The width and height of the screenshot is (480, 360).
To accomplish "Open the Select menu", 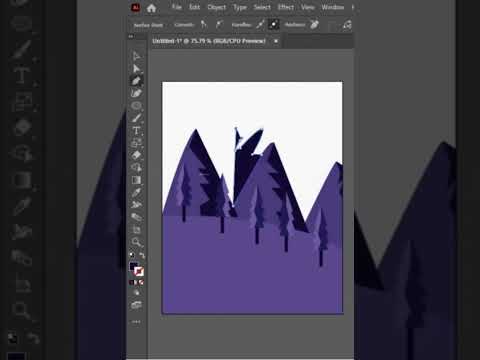I will pos(262,7).
